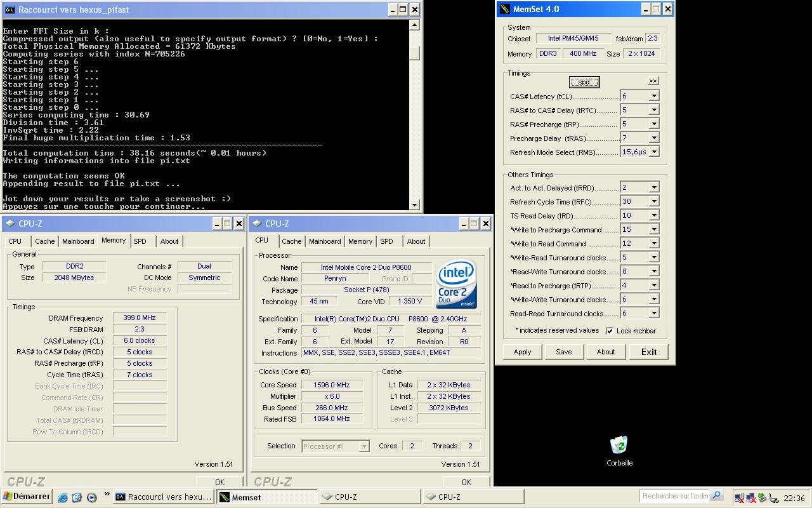Image resolution: width=812 pixels, height=508 pixels.
Task: Switch to Mainboard tab in left CPU-Z
Action: tap(78, 241)
